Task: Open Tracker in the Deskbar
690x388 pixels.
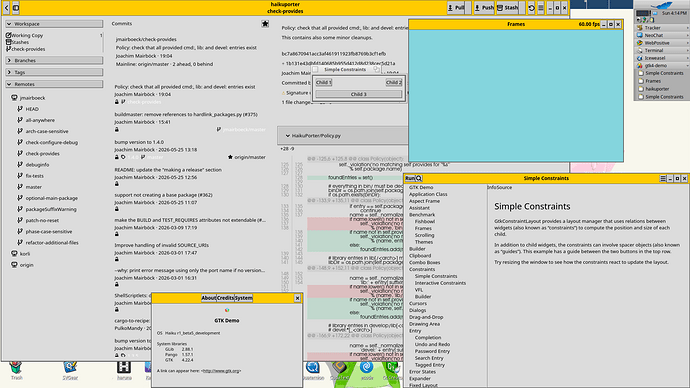Action: click(662, 28)
